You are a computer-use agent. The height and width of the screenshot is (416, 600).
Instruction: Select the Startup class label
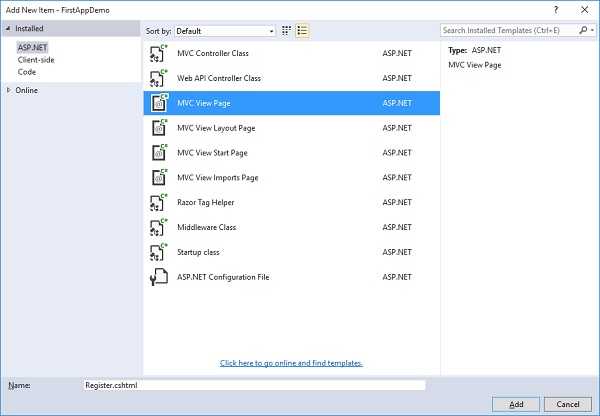click(198, 252)
